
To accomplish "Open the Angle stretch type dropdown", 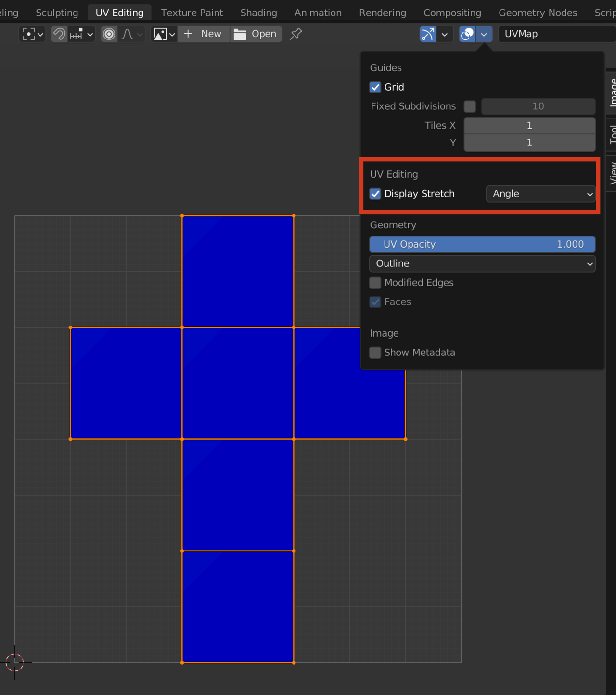I will pyautogui.click(x=541, y=194).
